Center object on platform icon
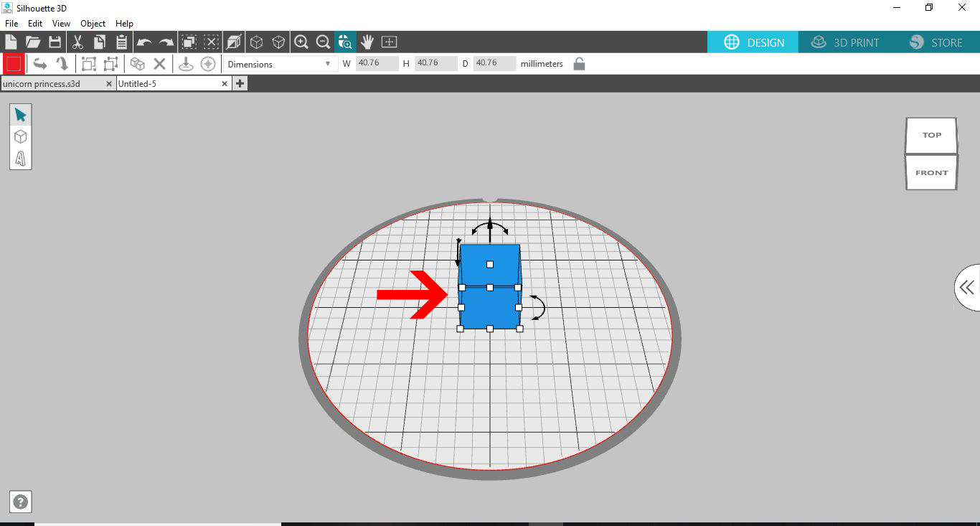Image resolution: width=980 pixels, height=526 pixels. tap(208, 64)
